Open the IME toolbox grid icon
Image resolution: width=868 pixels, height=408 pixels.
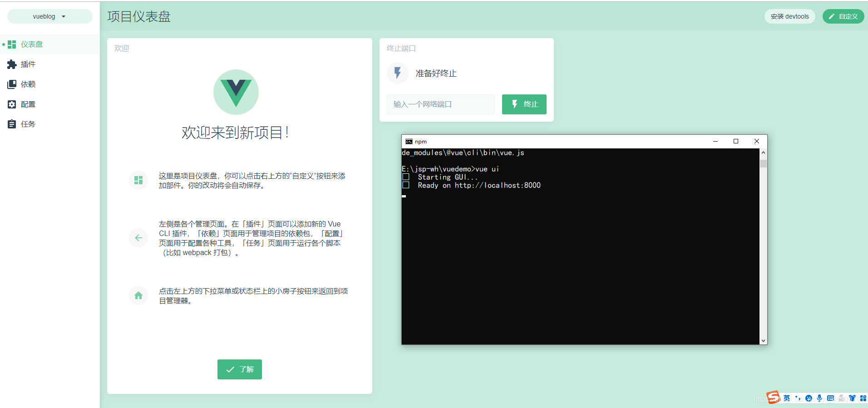point(863,398)
